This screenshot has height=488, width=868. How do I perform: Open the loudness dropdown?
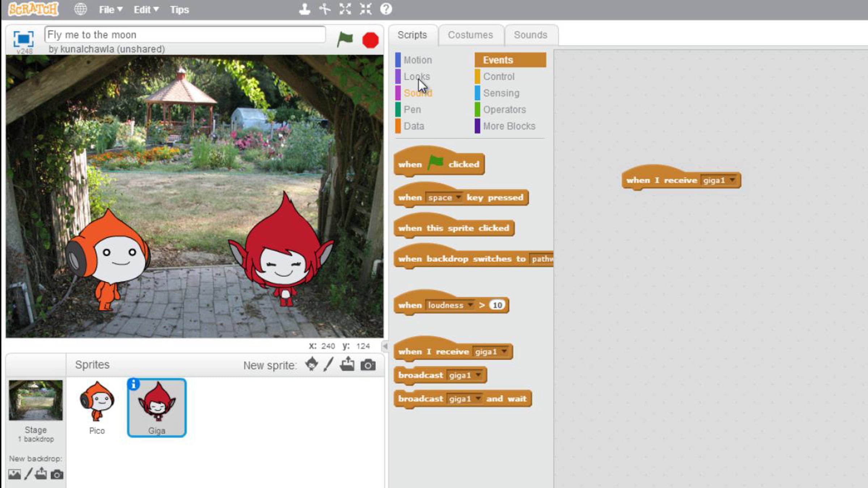click(450, 305)
